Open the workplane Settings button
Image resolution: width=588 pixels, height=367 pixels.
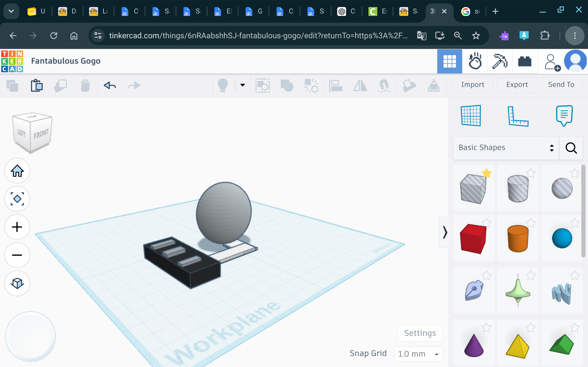pos(420,333)
